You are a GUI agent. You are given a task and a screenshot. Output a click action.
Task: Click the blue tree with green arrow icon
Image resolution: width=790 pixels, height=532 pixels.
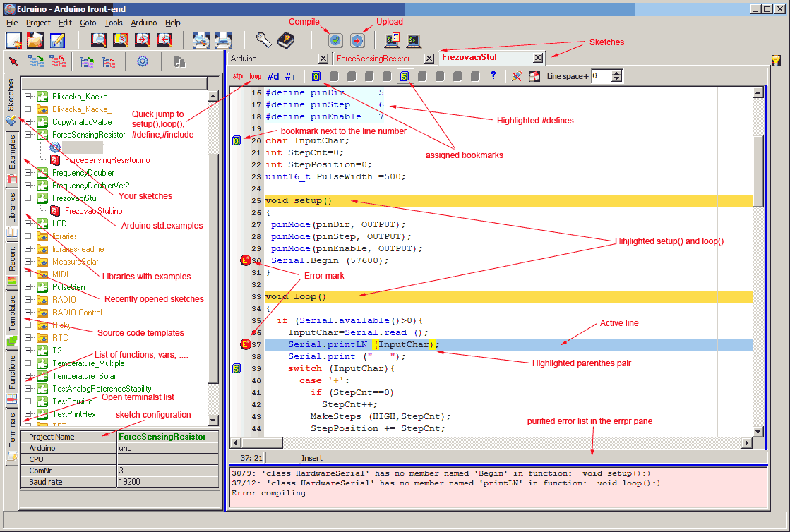(x=35, y=61)
